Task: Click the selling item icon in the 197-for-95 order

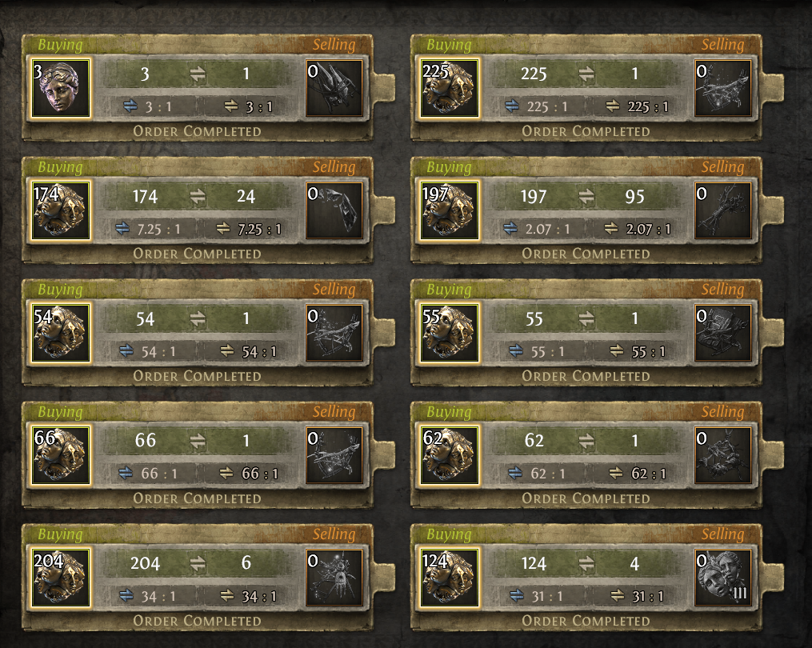Action: 723,210
